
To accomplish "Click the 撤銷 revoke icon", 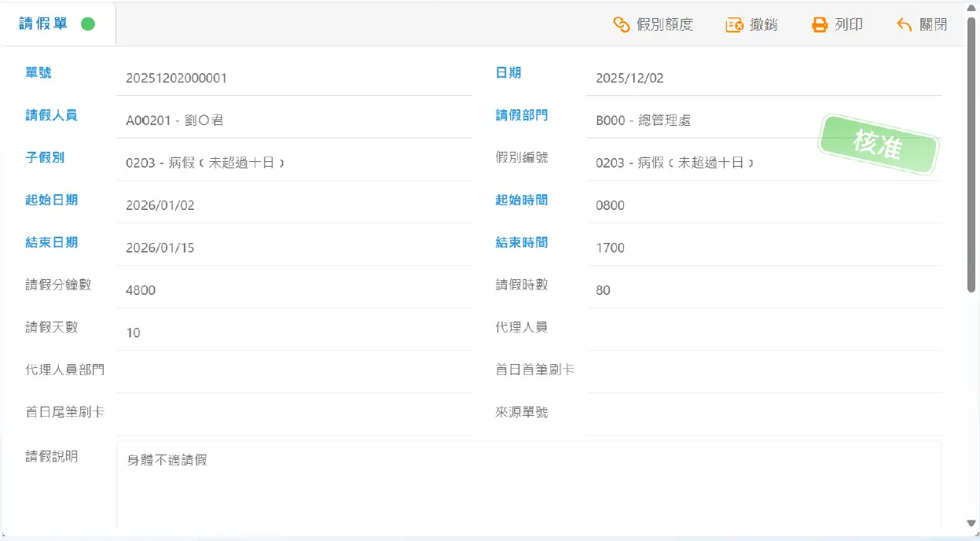I will [735, 25].
